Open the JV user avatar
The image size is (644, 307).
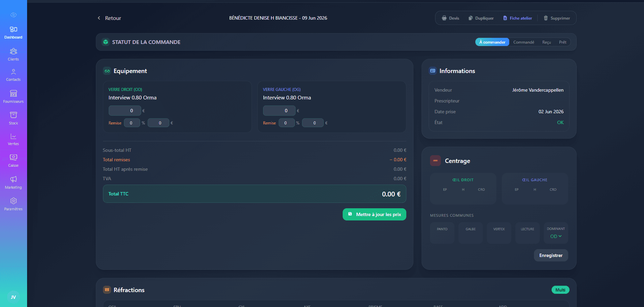(x=14, y=297)
